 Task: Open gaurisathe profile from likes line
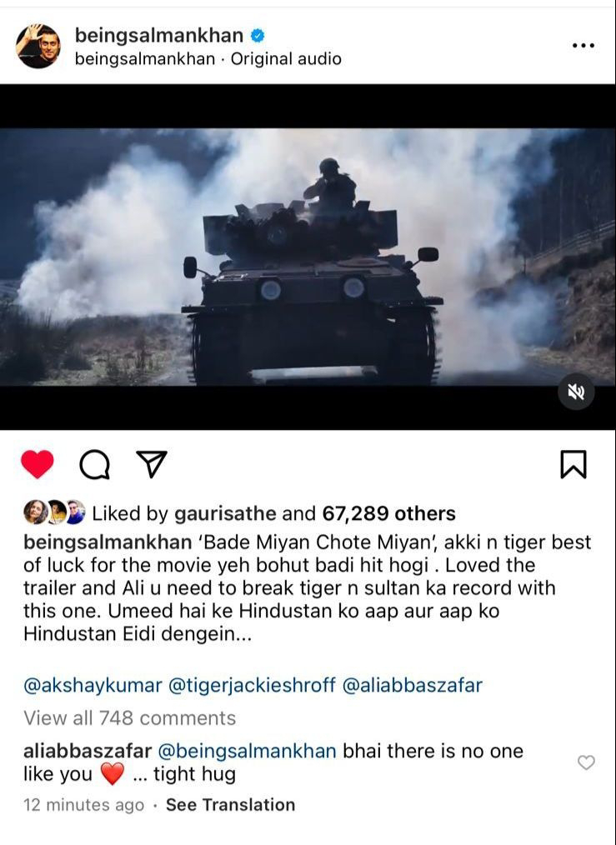point(225,513)
